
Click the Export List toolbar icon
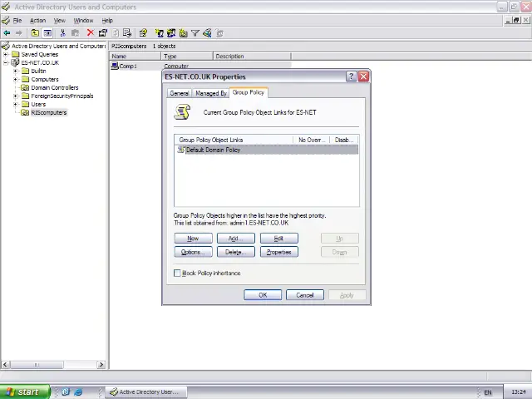pos(127,33)
